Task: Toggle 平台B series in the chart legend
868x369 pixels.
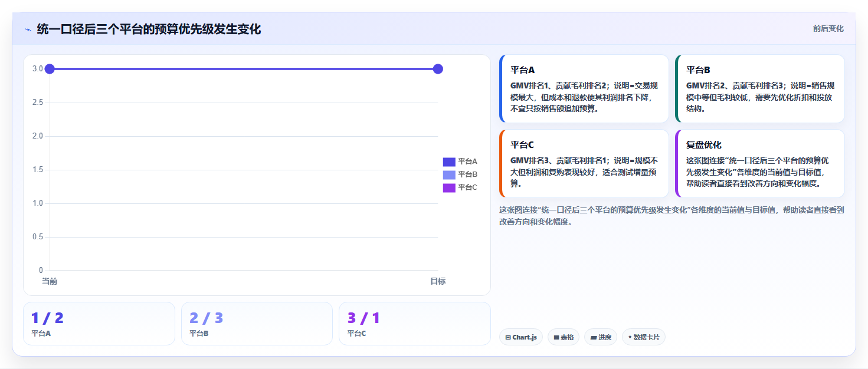Action: coord(460,174)
